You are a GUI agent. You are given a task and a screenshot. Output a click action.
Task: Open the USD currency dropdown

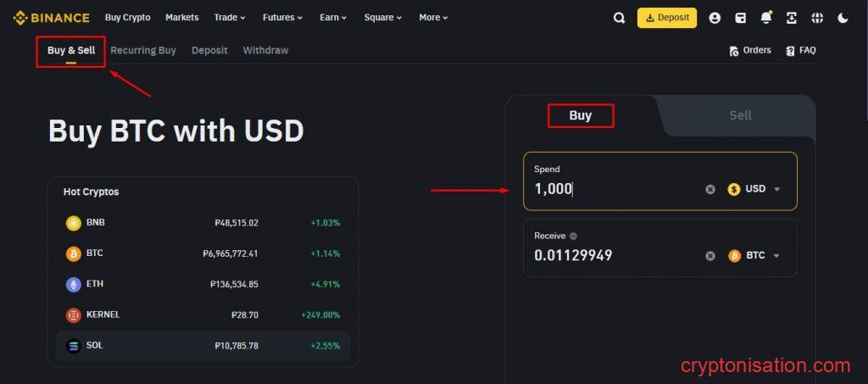(754, 189)
